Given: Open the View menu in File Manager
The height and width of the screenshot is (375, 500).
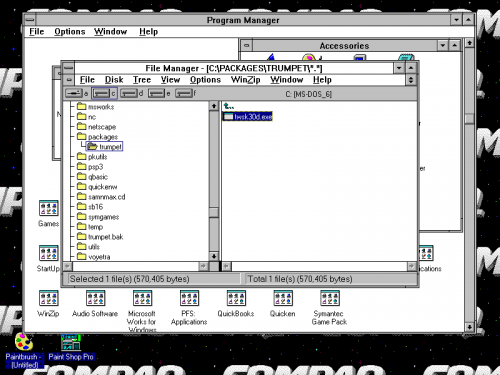Looking at the screenshot, I should pyautogui.click(x=170, y=80).
